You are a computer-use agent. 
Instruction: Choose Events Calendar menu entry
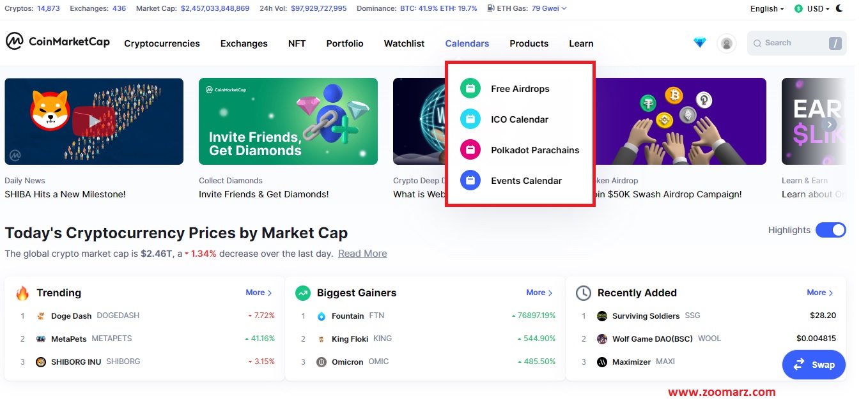[x=526, y=181]
